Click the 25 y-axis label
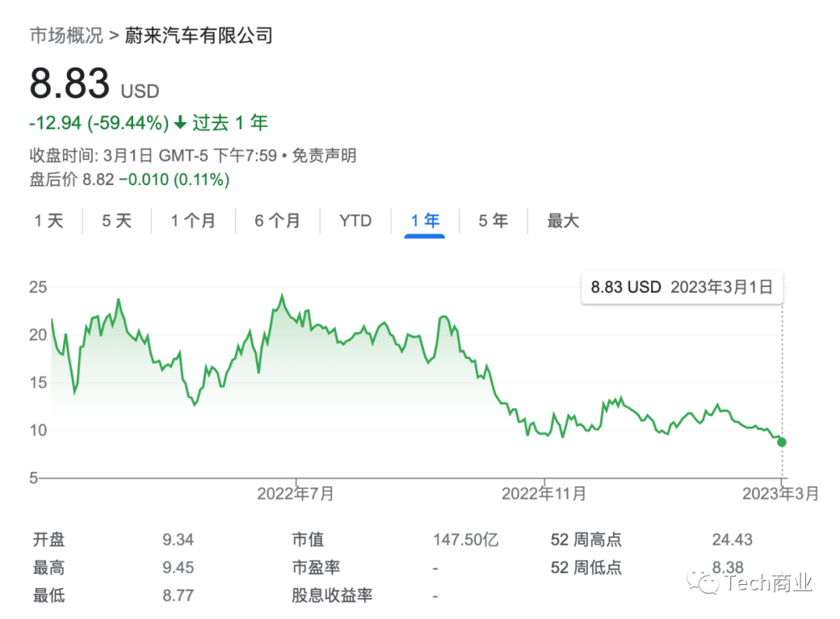This screenshot has height=619, width=840. point(38,287)
